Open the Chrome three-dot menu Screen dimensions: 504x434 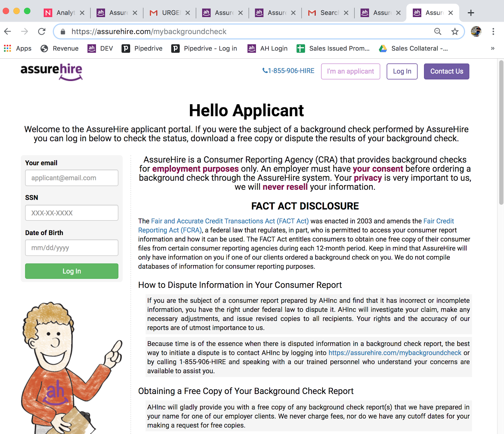click(493, 31)
